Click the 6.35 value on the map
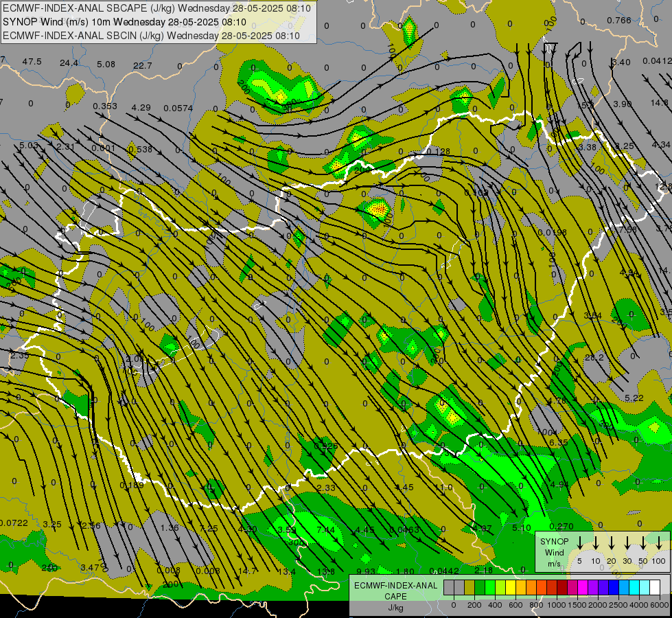The width and height of the screenshot is (672, 618). 559,443
